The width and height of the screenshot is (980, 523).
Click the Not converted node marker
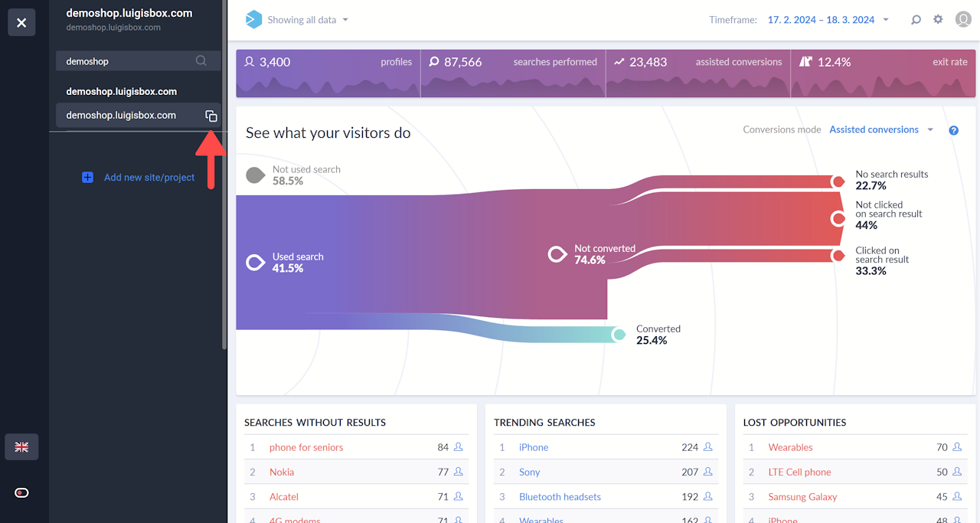pos(557,254)
